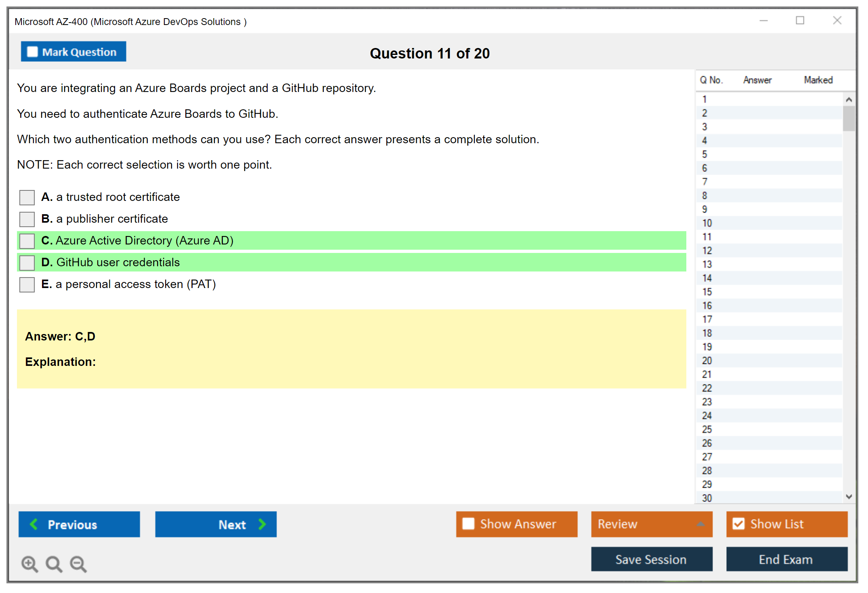
Task: Select option C Azure Active Directory checkbox
Action: pyautogui.click(x=27, y=241)
